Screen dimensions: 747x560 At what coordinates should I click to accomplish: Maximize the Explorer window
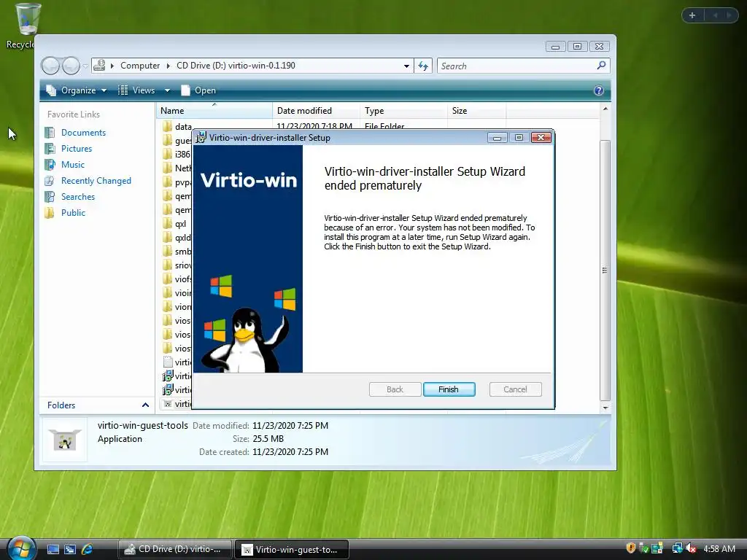tap(578, 46)
